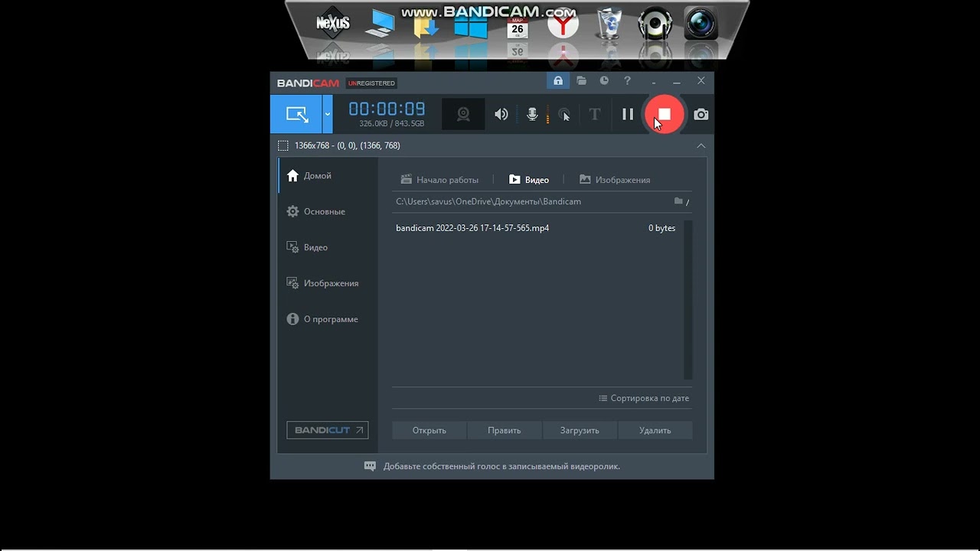This screenshot has height=551, width=980.
Task: Click the Загрузить button
Action: (580, 430)
